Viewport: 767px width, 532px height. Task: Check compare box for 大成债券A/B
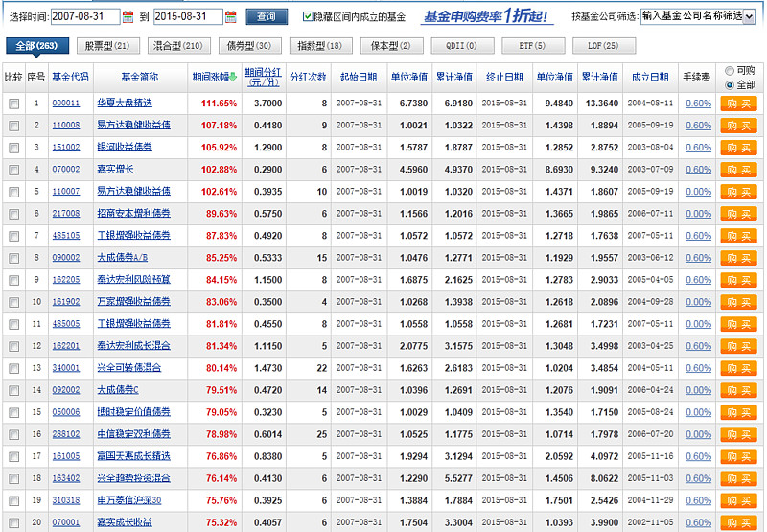point(14,258)
